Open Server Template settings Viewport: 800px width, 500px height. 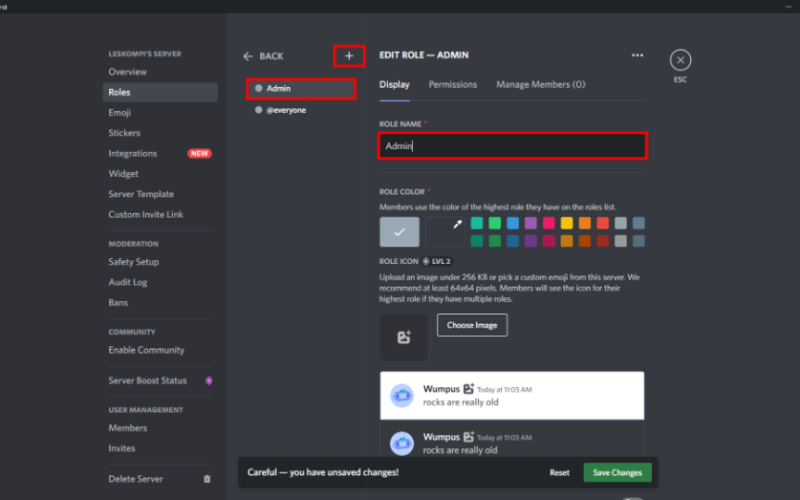160,194
